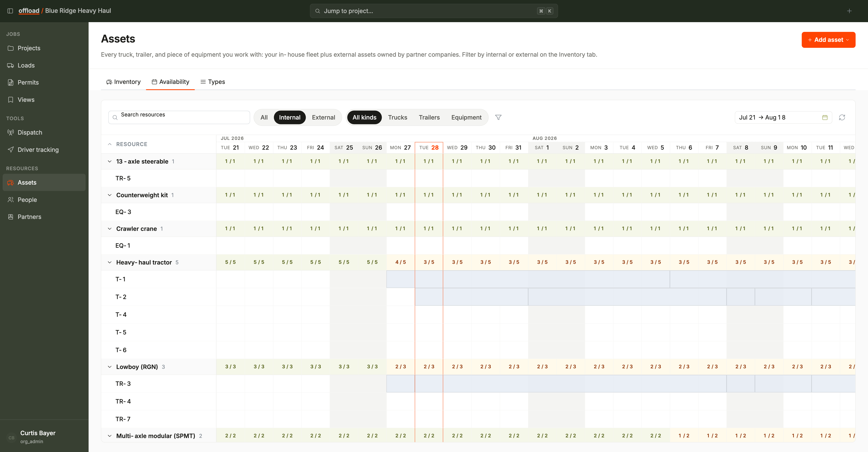The height and width of the screenshot is (452, 868).
Task: Click the Driver tracking arrow icon
Action: tap(11, 150)
